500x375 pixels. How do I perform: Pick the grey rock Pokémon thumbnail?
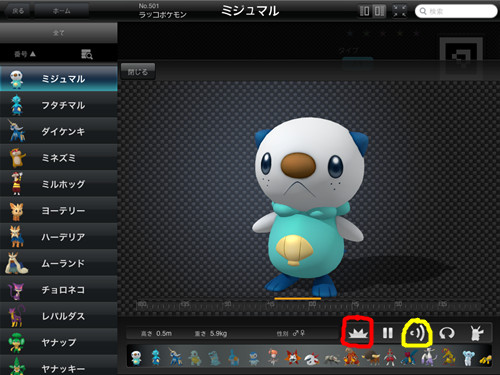point(331,359)
